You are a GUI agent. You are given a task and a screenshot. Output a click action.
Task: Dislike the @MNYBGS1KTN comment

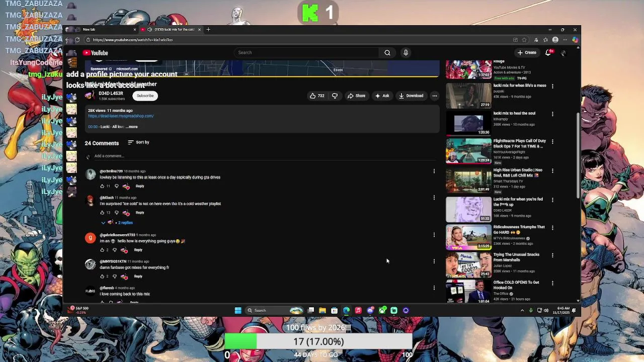(x=115, y=277)
